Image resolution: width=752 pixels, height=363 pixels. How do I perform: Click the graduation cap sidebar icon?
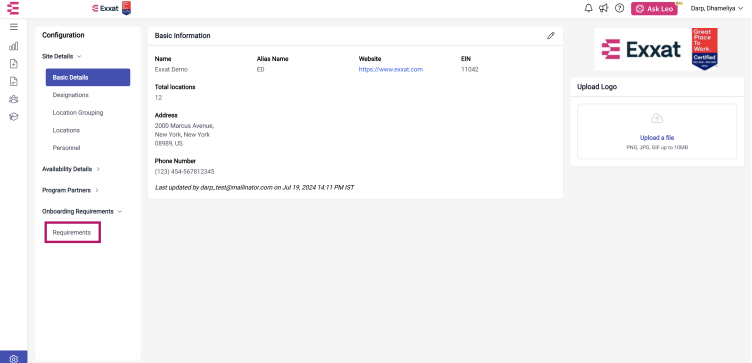pyautogui.click(x=13, y=117)
